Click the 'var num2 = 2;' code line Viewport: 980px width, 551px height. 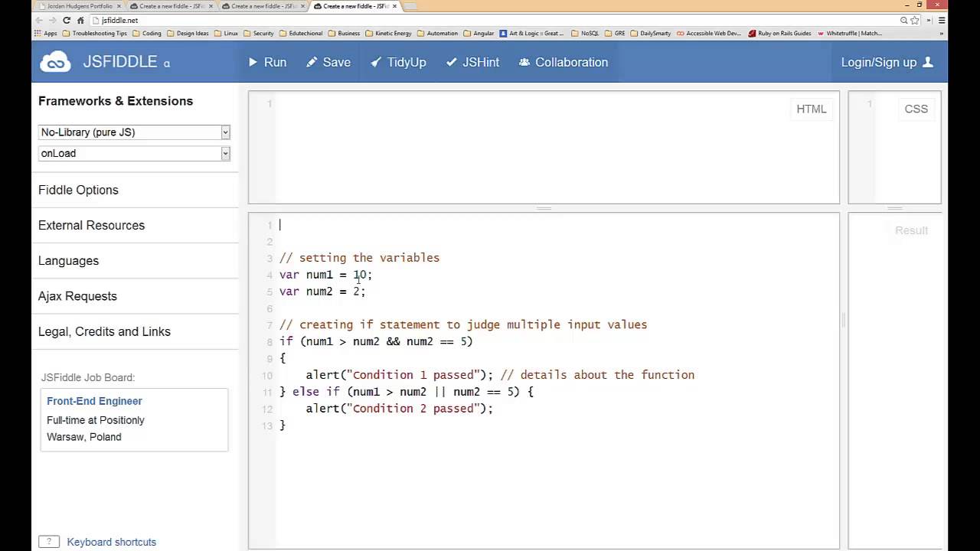pyautogui.click(x=322, y=292)
